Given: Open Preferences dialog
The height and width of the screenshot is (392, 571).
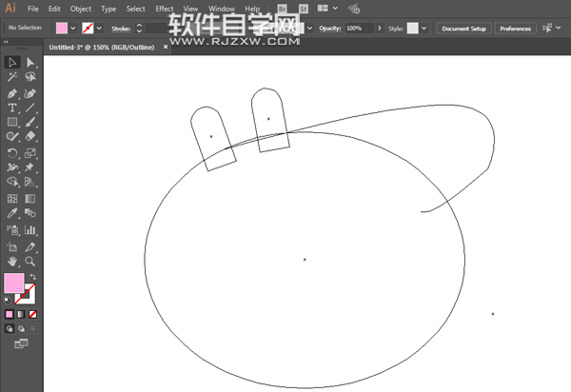Looking at the screenshot, I should (x=515, y=29).
